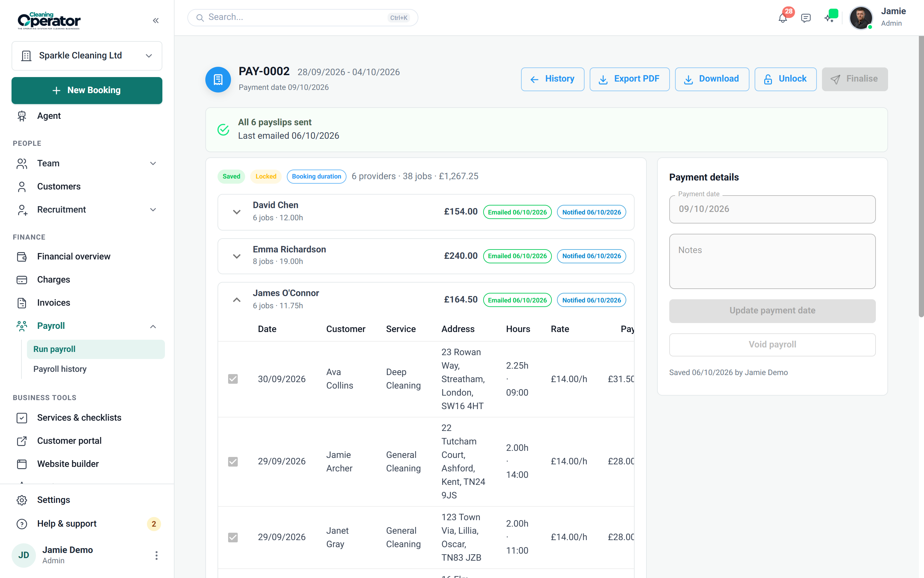Click the History button
The width and height of the screenshot is (924, 578).
pyautogui.click(x=552, y=79)
